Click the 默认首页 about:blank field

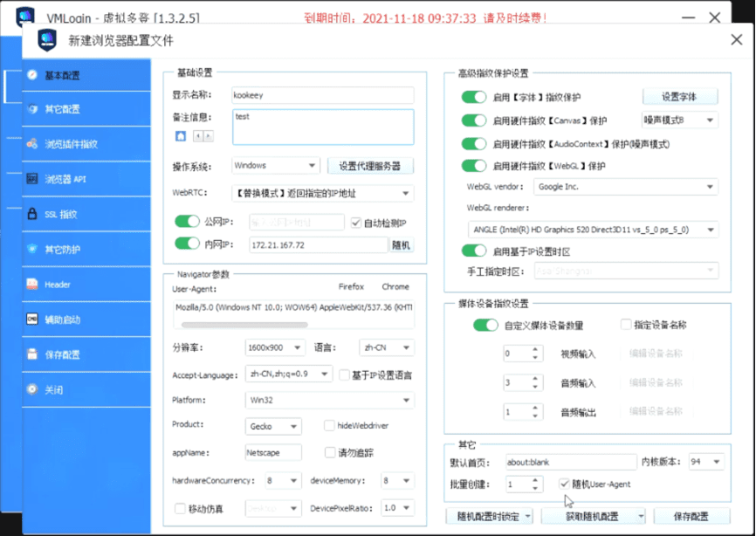tap(571, 462)
